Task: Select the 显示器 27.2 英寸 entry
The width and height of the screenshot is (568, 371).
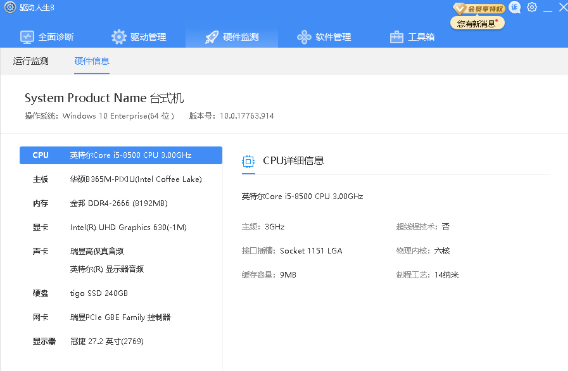Action: click(x=121, y=341)
